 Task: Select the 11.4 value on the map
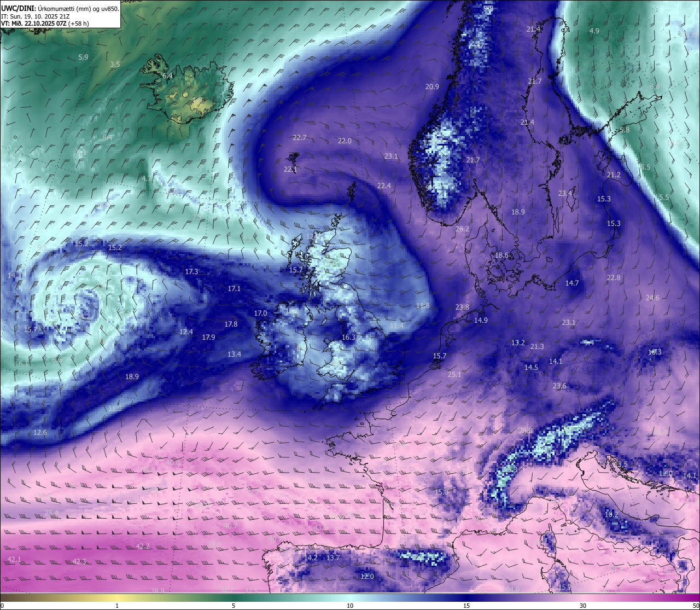point(396,326)
